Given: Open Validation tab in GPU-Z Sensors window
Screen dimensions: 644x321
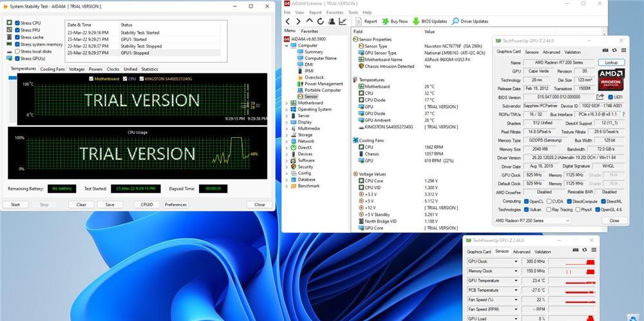Looking at the screenshot, I should [543, 252].
